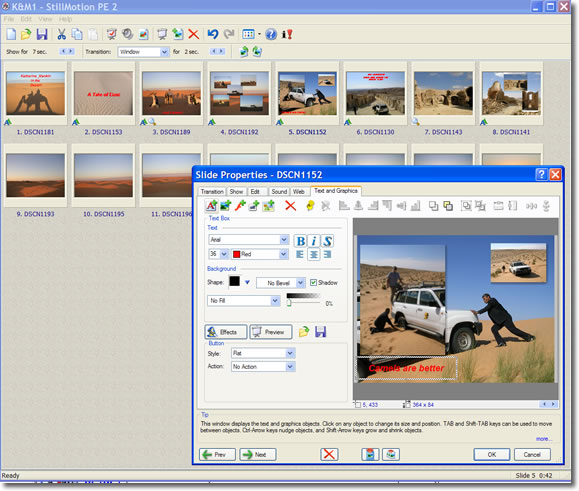Select the Text and Graphics tab
Image resolution: width=579 pixels, height=491 pixels.
(x=336, y=191)
